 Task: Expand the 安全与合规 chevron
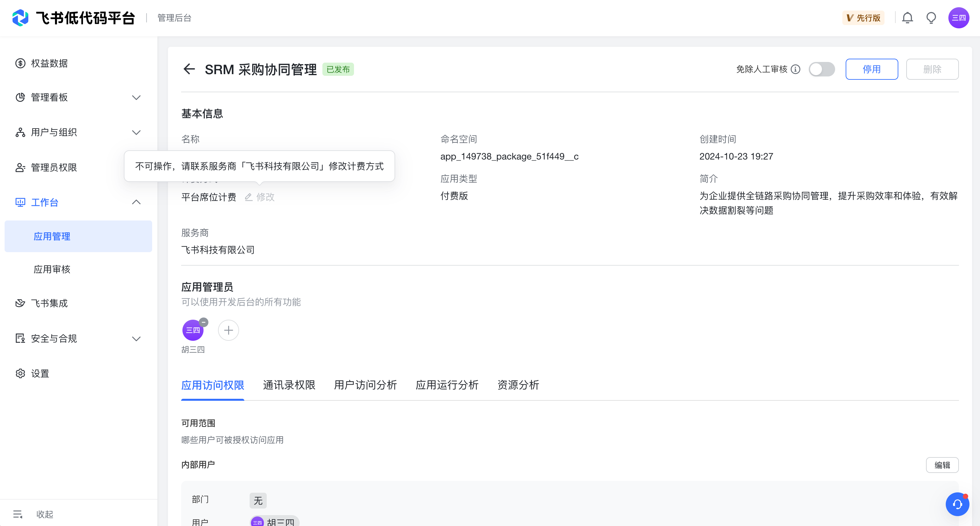point(136,338)
